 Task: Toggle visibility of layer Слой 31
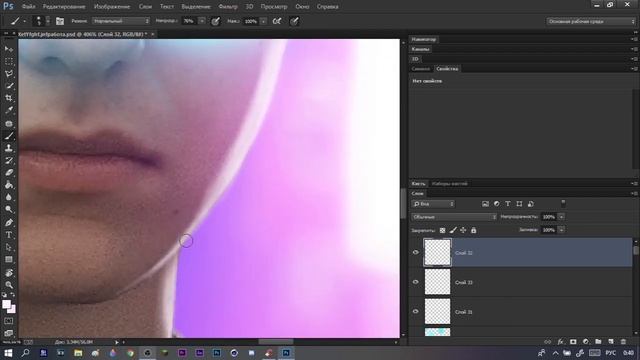416,311
